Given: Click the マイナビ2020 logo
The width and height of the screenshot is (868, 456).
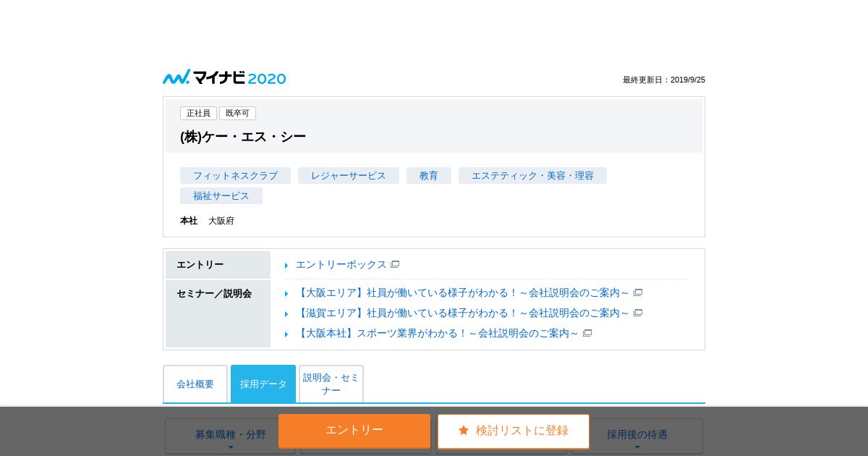Looking at the screenshot, I should coord(224,77).
